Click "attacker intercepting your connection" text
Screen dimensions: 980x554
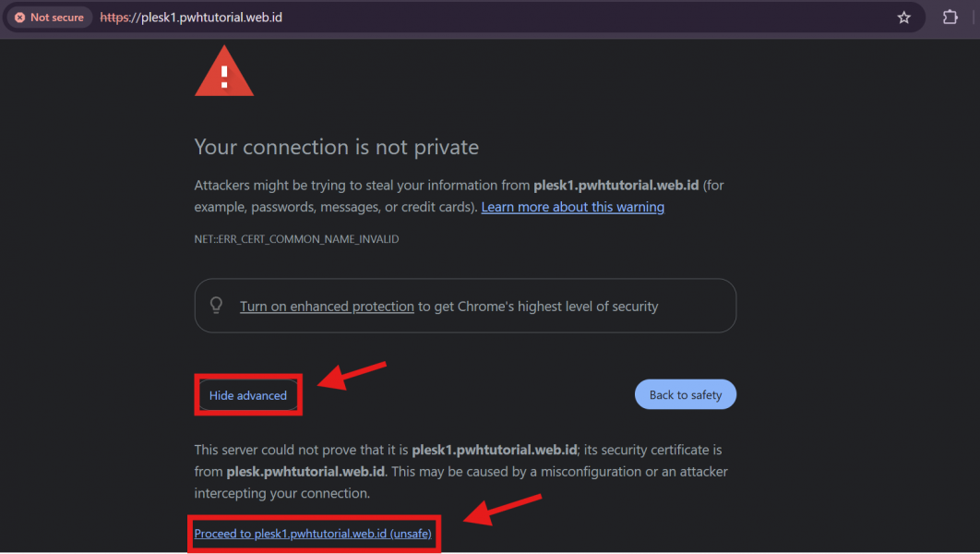[281, 493]
